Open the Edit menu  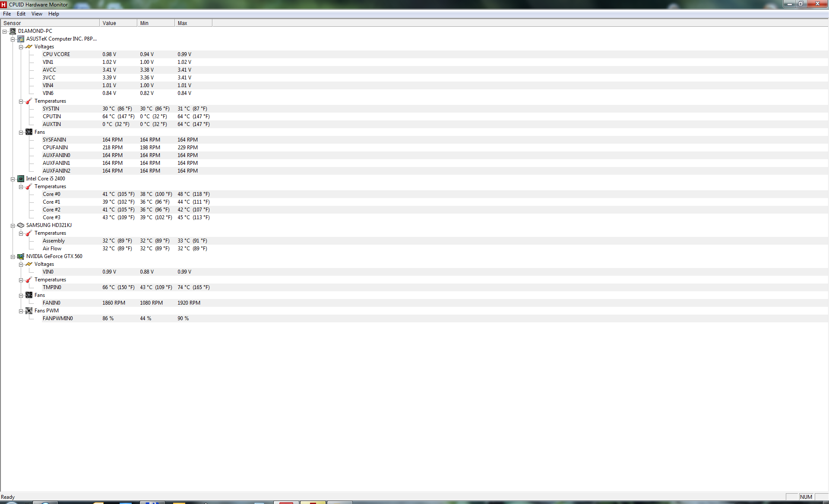21,14
